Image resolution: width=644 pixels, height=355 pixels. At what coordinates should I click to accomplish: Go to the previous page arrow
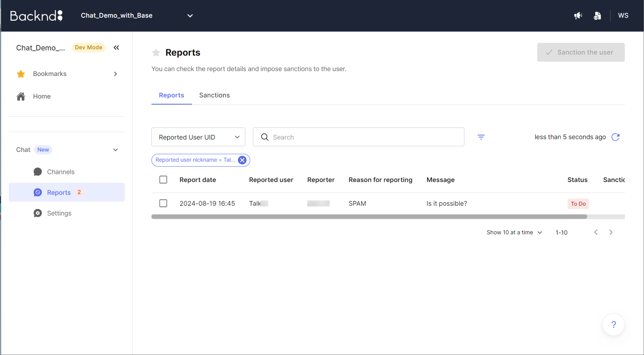pos(596,232)
